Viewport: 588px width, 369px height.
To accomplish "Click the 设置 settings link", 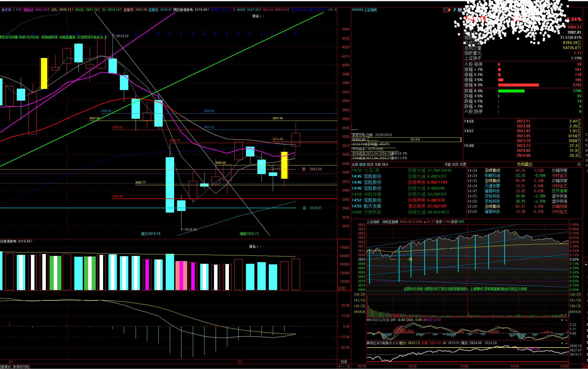I will coord(463,165).
